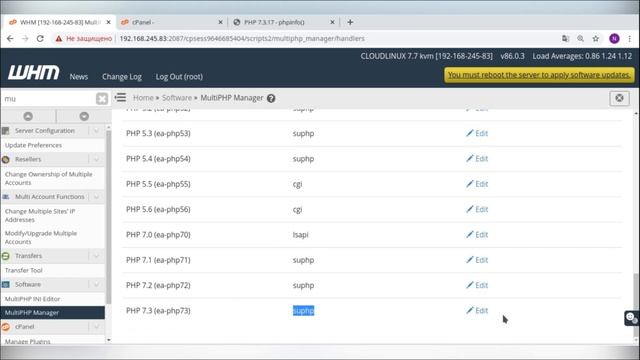
Task: Edit handler for PHP 5.3 (ea-php53)
Action: click(x=477, y=133)
